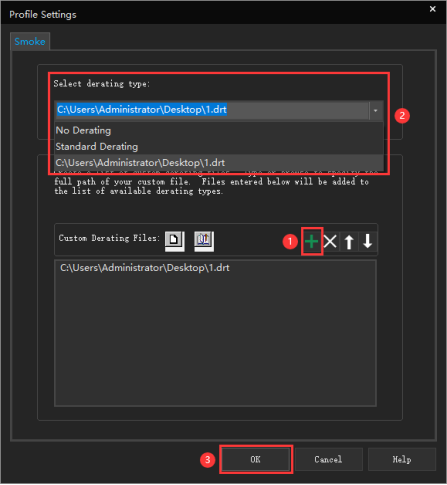Pick 1.drt path in dropdown list
Viewport: 447px width, 485px height.
(x=219, y=163)
